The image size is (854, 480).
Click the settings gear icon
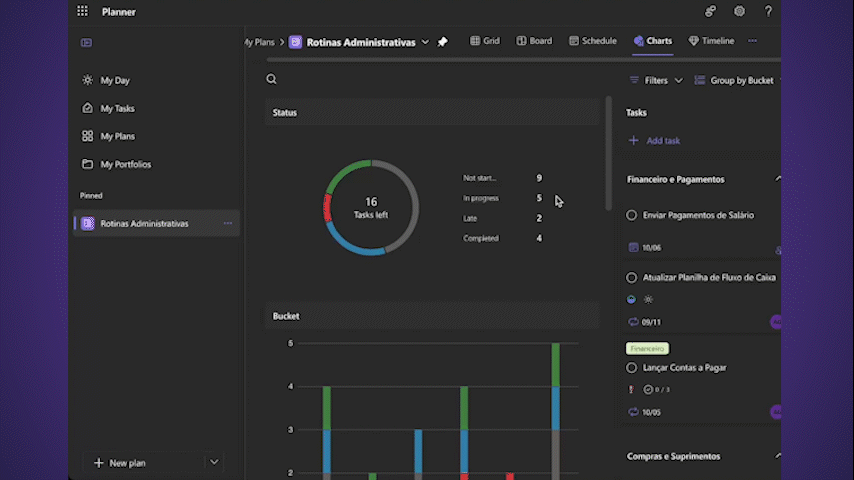pyautogui.click(x=739, y=12)
